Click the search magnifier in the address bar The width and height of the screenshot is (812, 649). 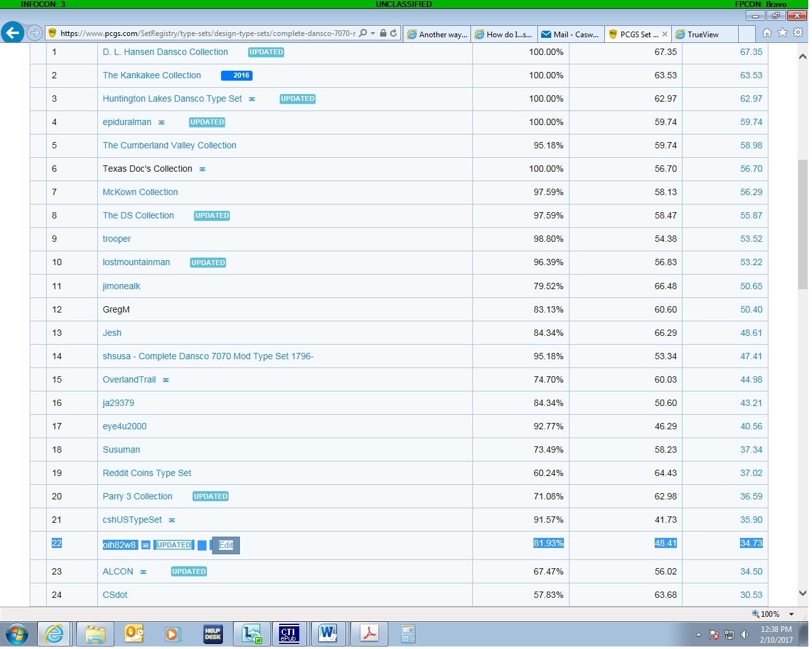(362, 33)
